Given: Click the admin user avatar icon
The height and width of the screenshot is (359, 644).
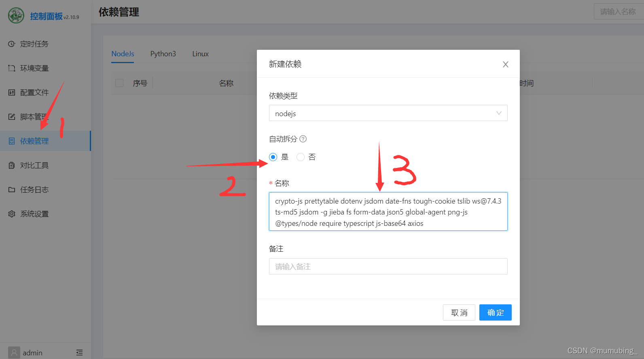Looking at the screenshot, I should click(14, 353).
